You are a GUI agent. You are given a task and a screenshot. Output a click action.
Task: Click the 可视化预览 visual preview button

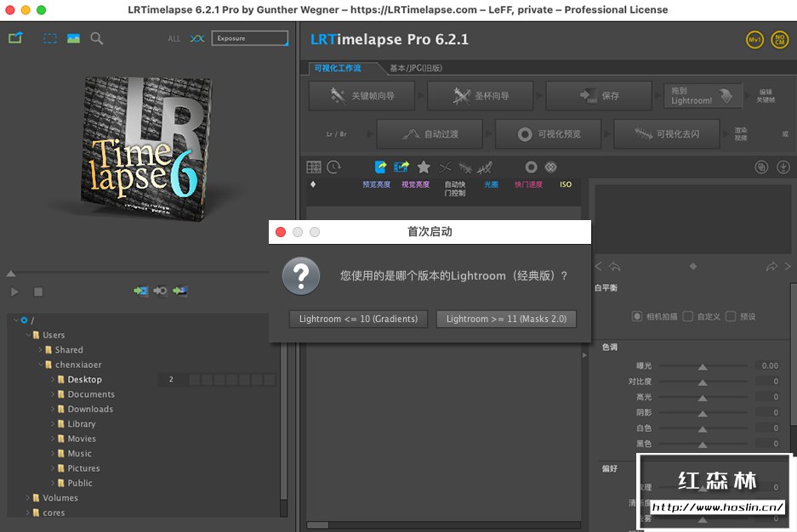[548, 134]
